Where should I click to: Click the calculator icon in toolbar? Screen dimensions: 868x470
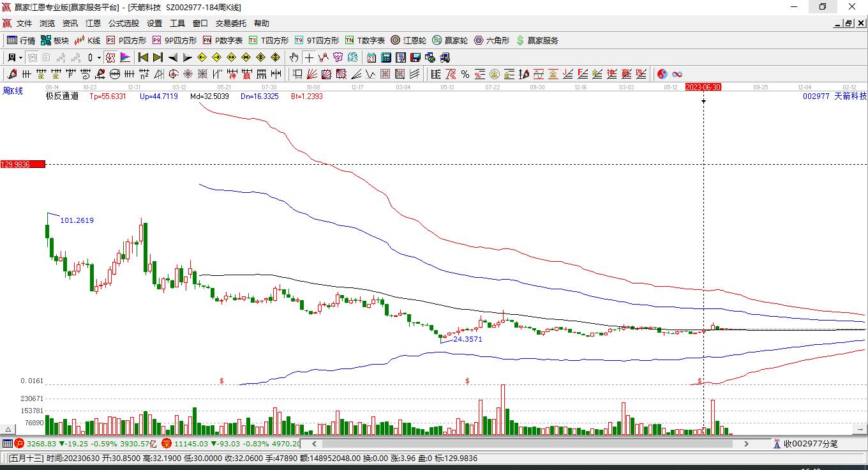coord(385,57)
